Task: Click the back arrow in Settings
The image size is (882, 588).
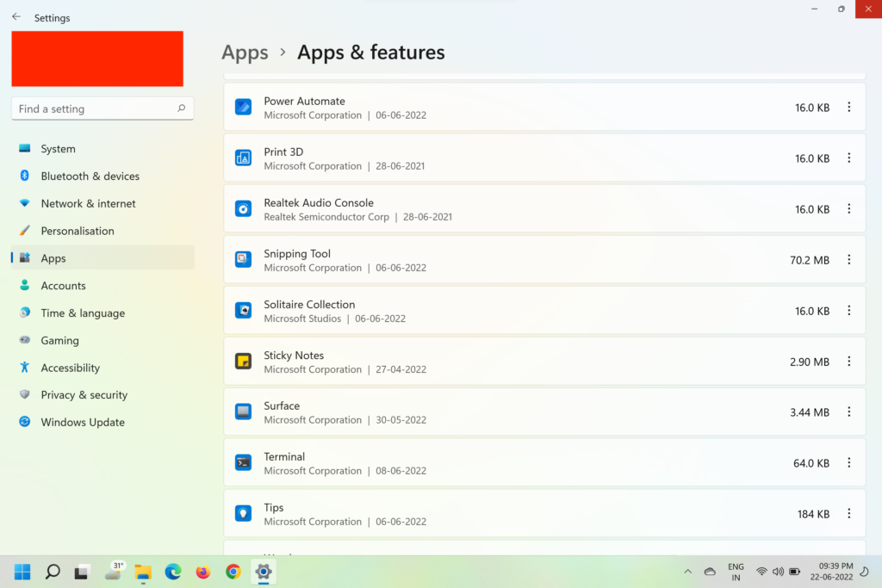Action: [16, 17]
